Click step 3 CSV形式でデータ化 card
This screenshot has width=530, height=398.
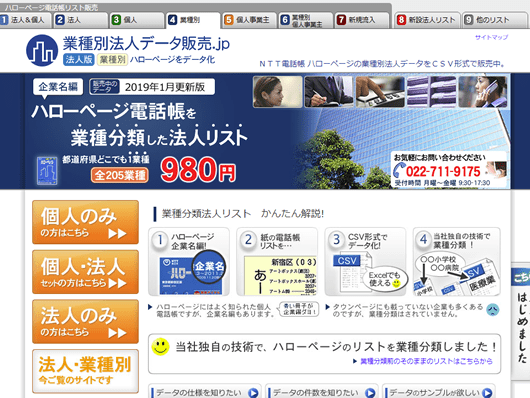coord(365,261)
